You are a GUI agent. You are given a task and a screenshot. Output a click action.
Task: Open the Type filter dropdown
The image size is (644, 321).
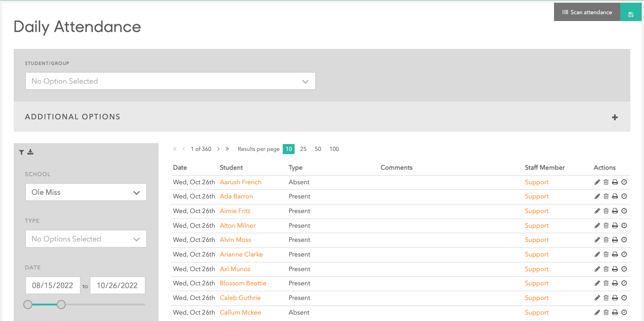[x=86, y=239]
